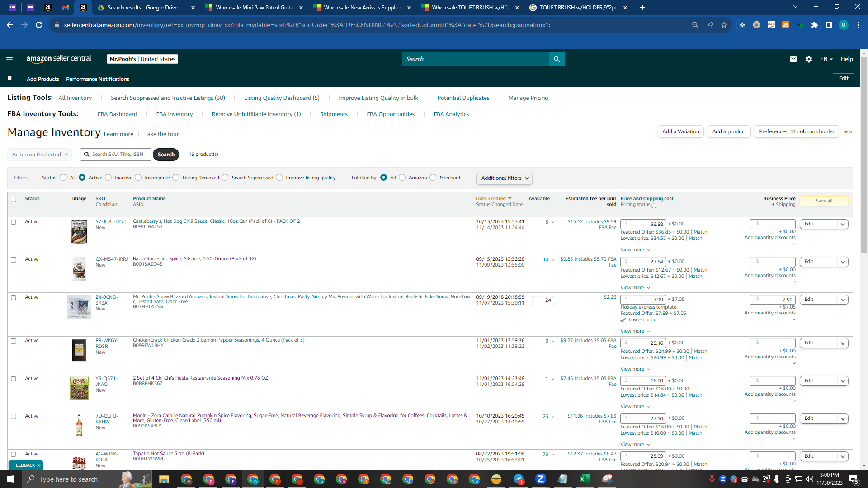Open the Take the tour link
Viewport: 868px width, 488px height.
(161, 134)
